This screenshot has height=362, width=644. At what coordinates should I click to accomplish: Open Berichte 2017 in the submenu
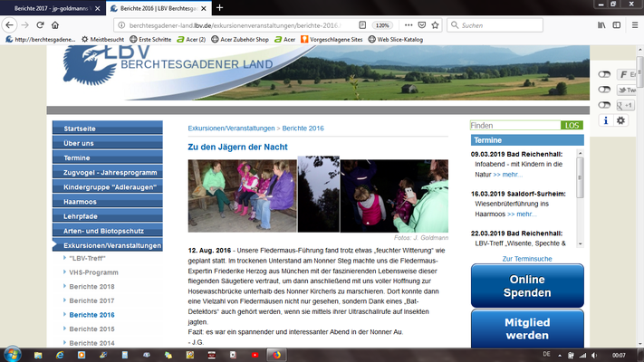coord(91,300)
